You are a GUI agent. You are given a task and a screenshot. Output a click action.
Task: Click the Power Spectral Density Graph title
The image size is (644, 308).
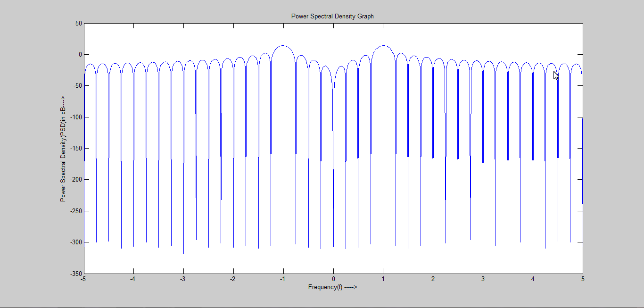[332, 16]
